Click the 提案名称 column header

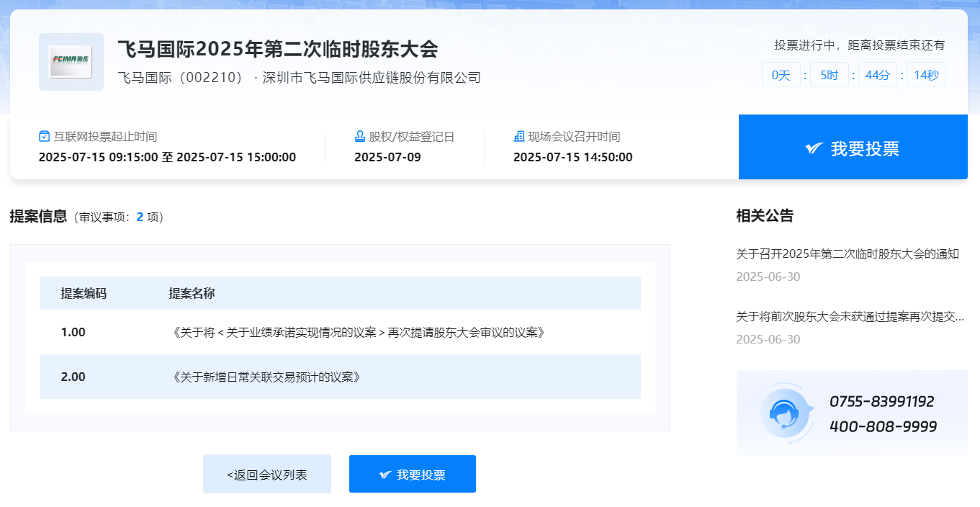click(x=192, y=293)
